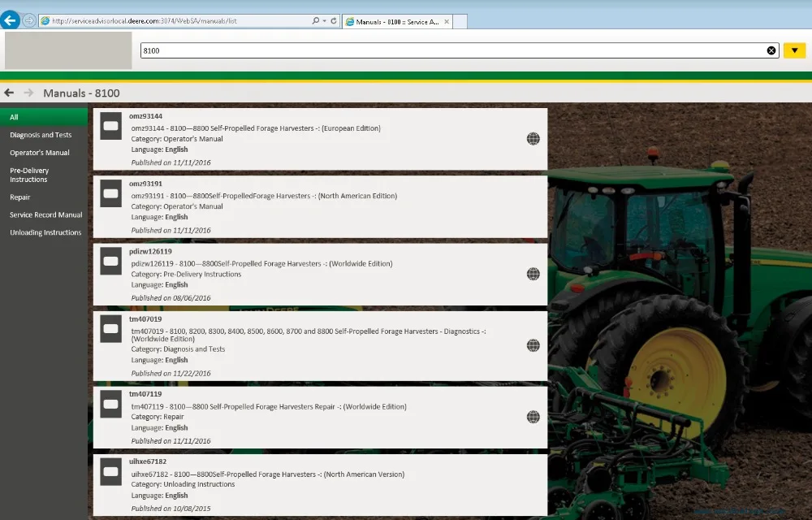
Task: Click the browser's large back navigation arrow
Action: [11, 19]
